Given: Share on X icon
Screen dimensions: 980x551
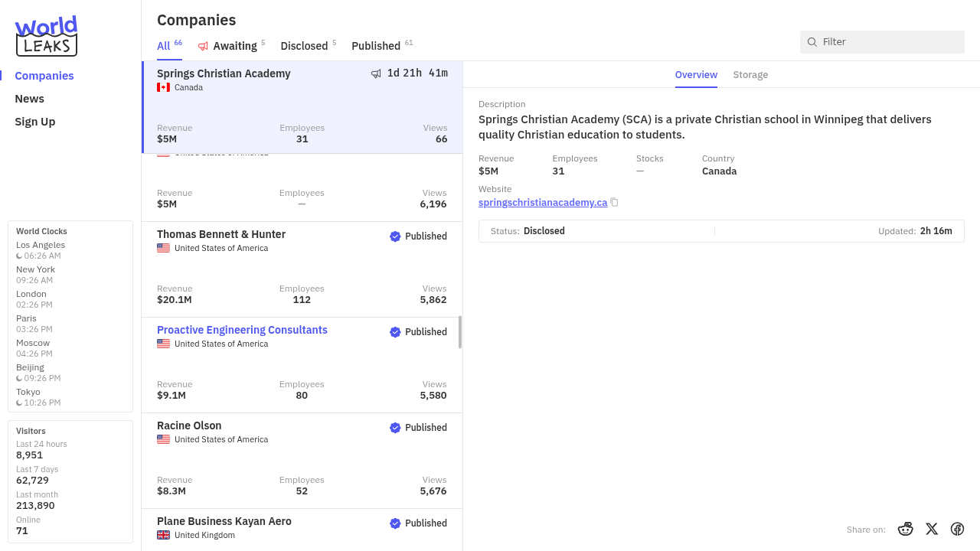Looking at the screenshot, I should pyautogui.click(x=932, y=529).
